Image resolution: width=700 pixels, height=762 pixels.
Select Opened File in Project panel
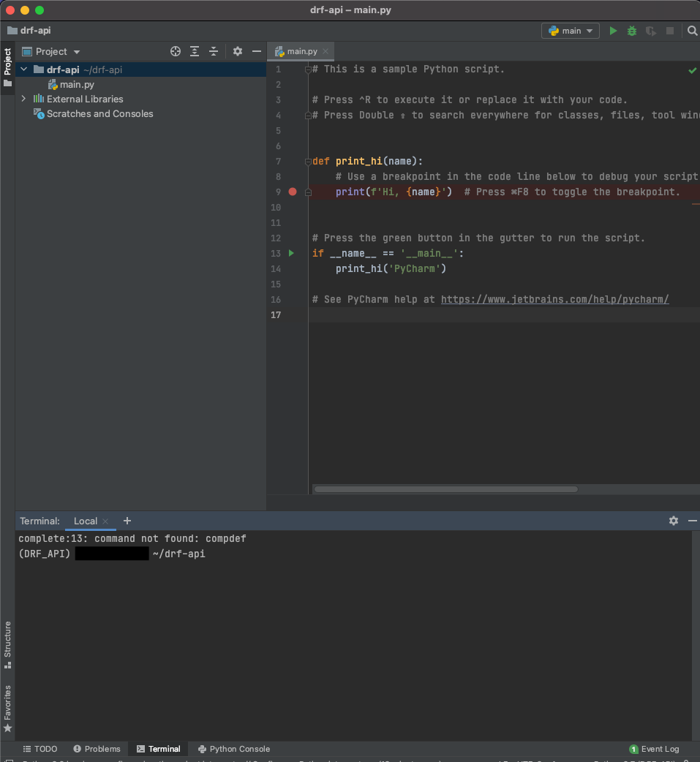175,51
